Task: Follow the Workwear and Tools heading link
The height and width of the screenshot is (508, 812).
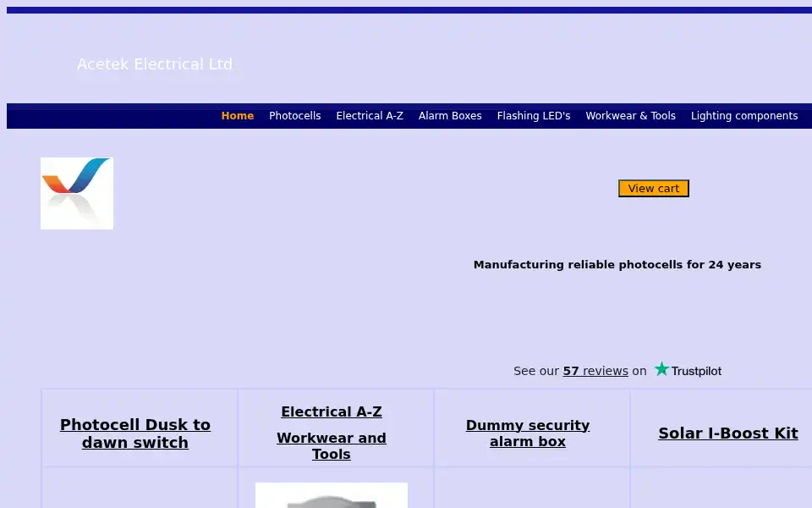Action: pos(332,446)
